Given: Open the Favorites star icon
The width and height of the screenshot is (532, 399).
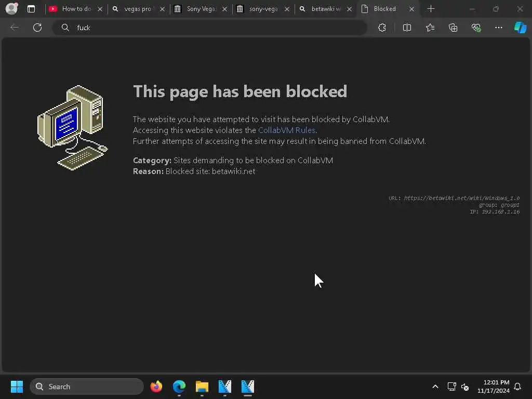Looking at the screenshot, I should coord(430,28).
